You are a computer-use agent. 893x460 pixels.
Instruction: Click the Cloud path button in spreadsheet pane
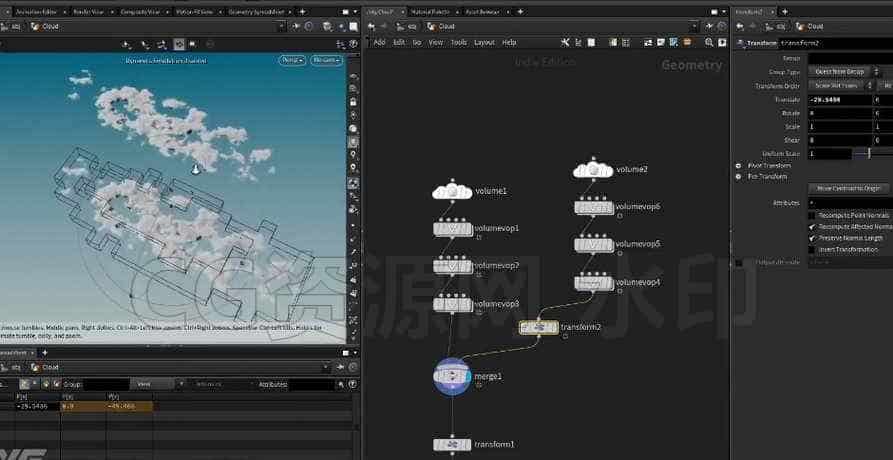(45, 367)
